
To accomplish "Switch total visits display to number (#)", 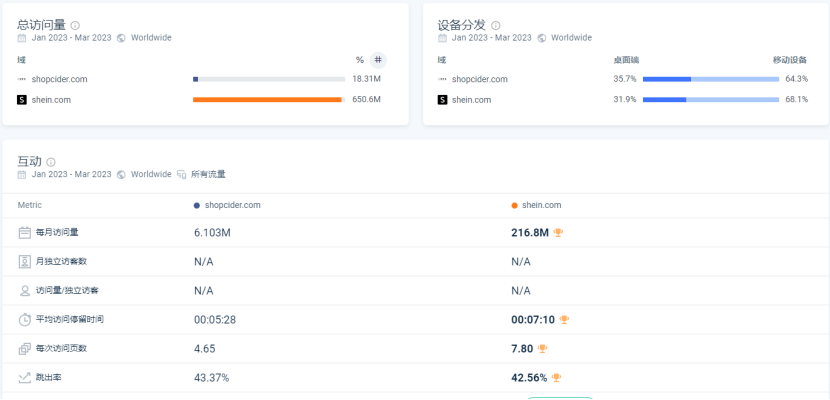I will pyautogui.click(x=377, y=60).
